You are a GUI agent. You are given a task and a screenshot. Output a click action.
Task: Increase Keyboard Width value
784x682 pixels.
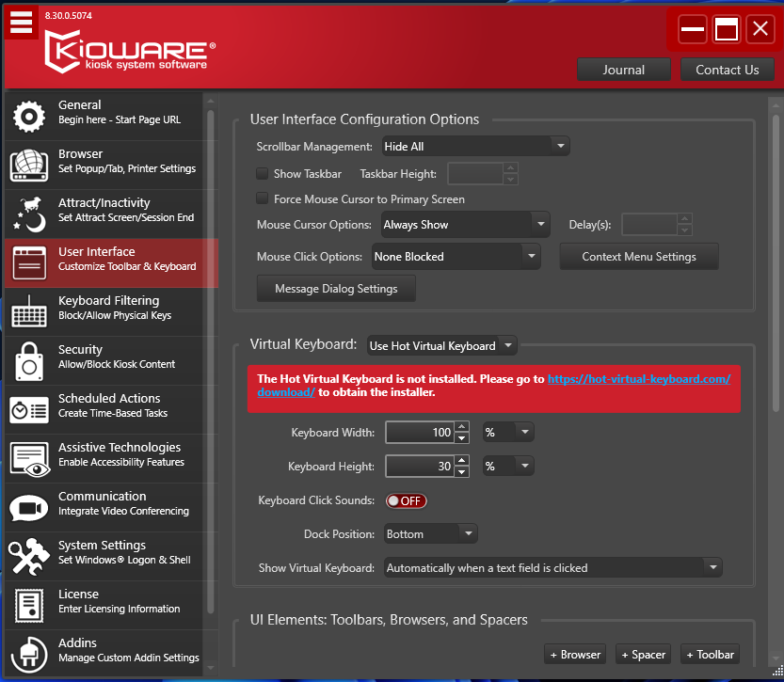462,427
